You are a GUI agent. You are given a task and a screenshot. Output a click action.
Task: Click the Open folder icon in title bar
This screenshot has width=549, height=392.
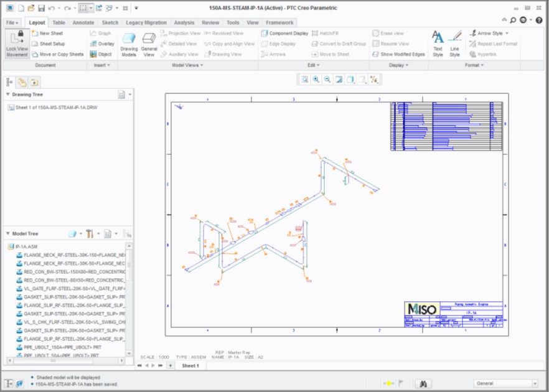(x=31, y=7)
